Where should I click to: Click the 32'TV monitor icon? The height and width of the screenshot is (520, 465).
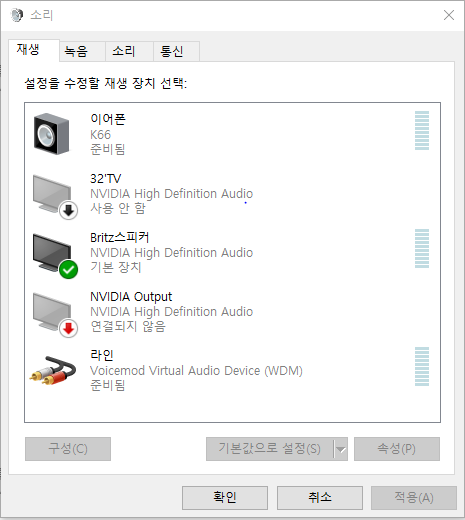tap(55, 197)
